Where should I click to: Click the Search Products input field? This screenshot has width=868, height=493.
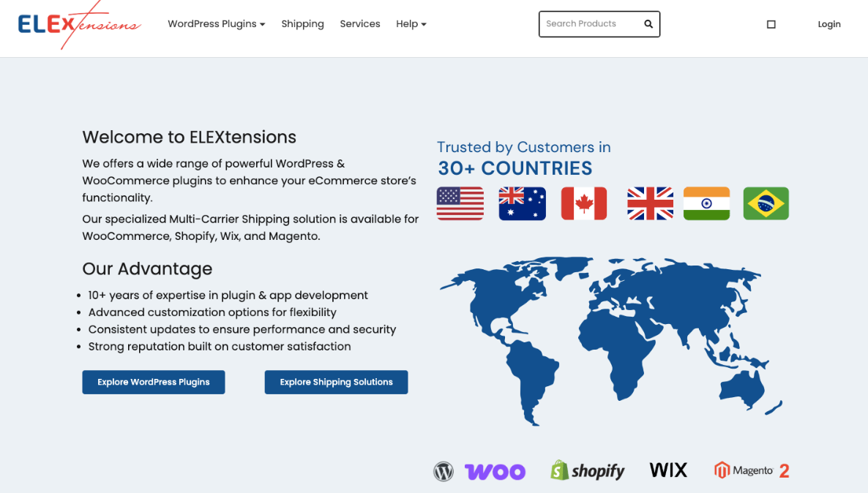click(x=589, y=23)
